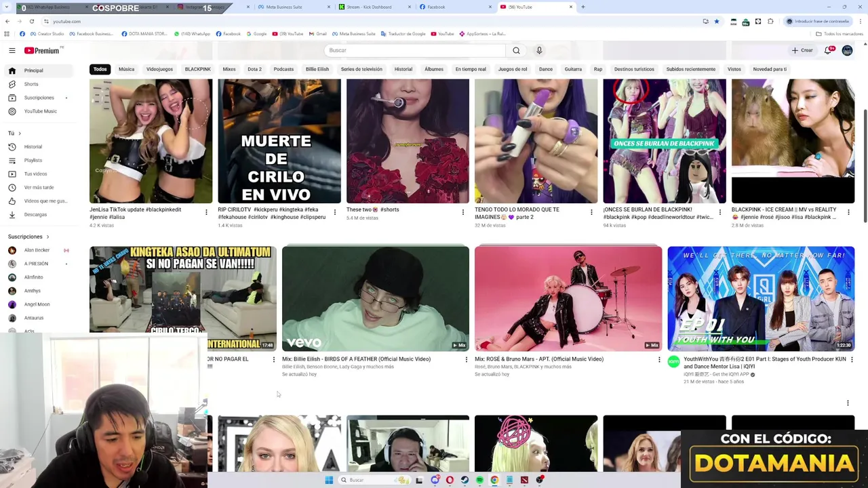Open Alan Becker subscription channel

(x=37, y=250)
